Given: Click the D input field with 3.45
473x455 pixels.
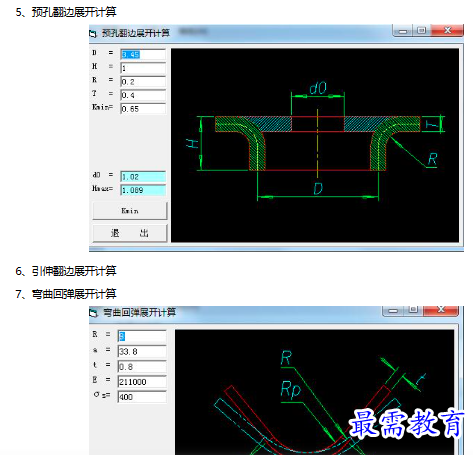Looking at the screenshot, I should (x=143, y=54).
